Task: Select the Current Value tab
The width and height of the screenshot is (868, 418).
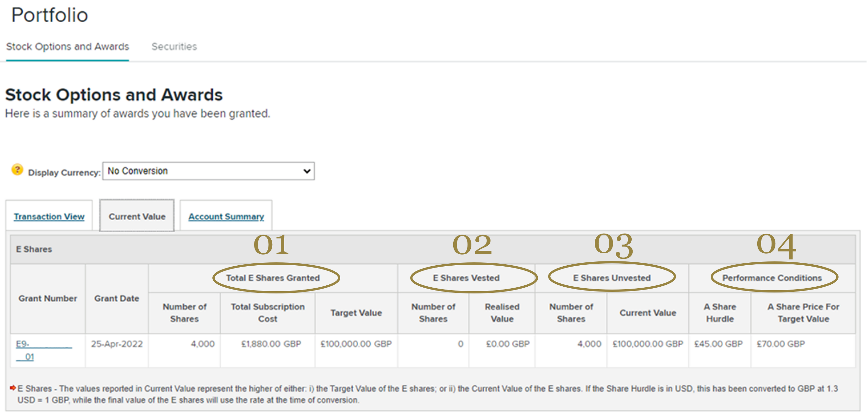Action: 137,216
